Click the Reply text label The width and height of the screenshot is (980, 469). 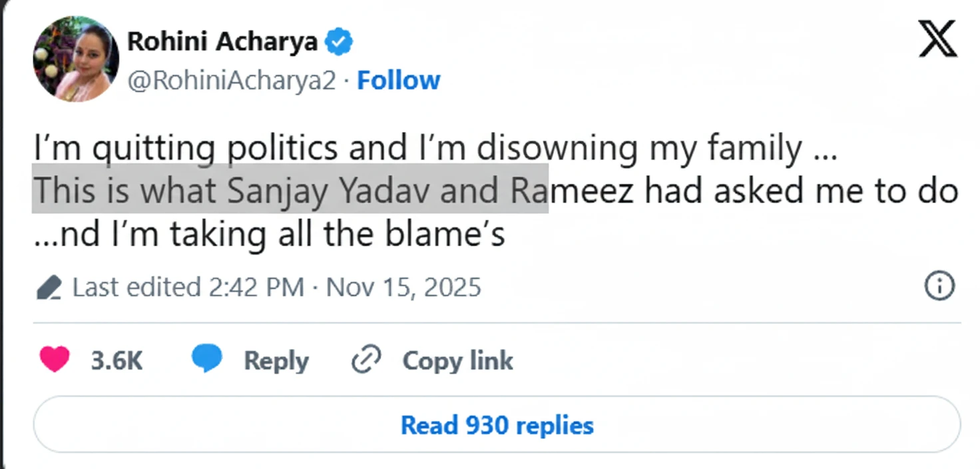pos(276,360)
